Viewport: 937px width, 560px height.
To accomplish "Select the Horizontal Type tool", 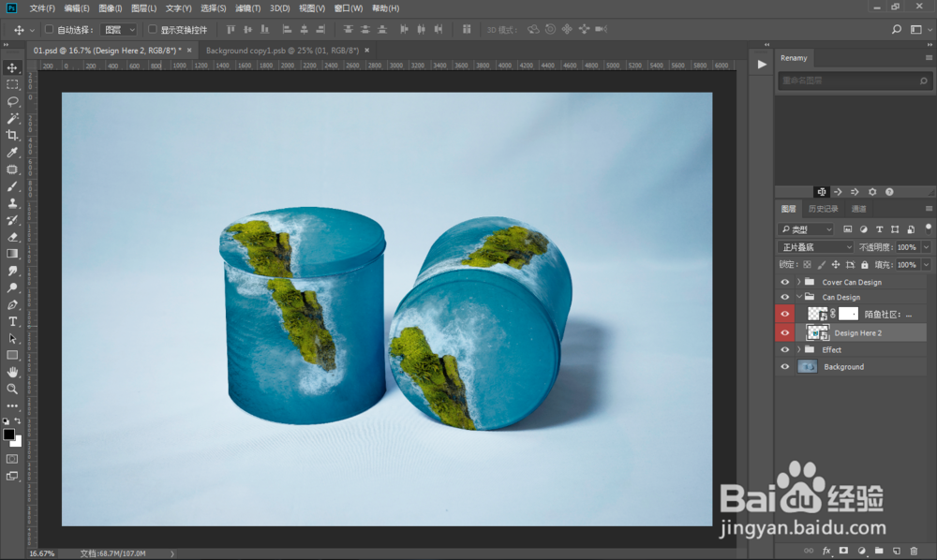I will 12,321.
